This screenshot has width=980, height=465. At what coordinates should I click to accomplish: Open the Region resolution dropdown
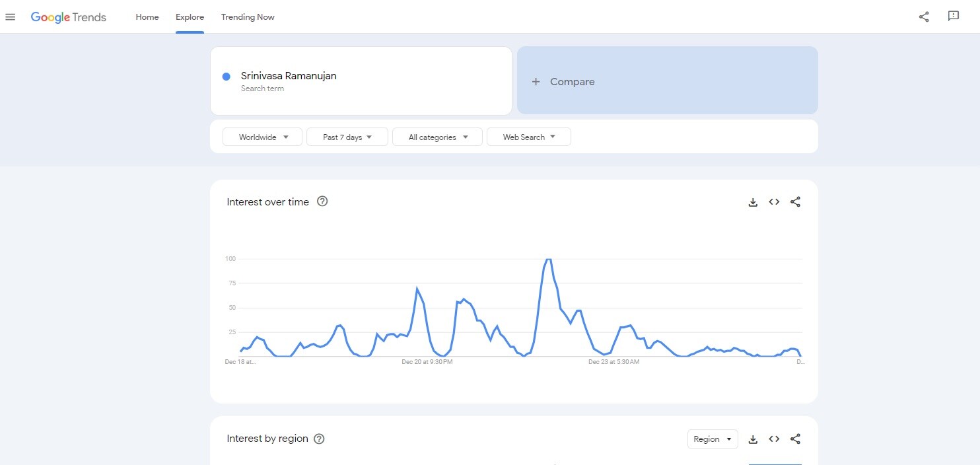coord(712,439)
